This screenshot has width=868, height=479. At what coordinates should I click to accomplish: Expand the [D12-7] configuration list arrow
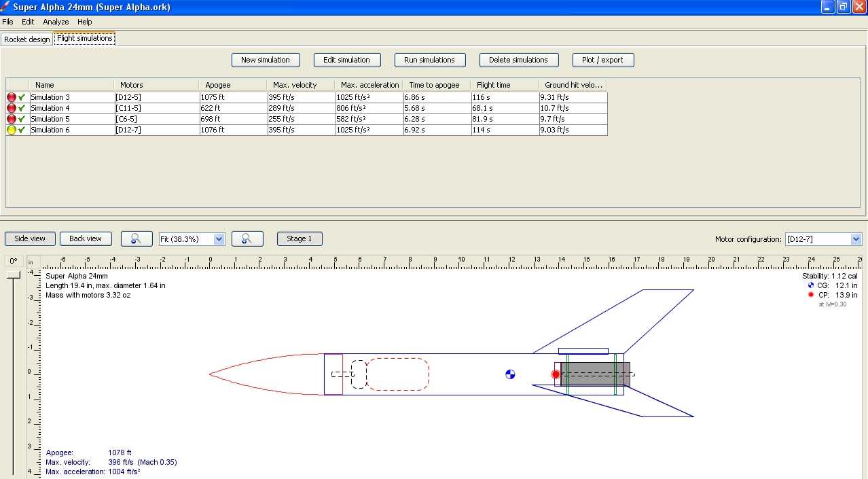pyautogui.click(x=857, y=239)
